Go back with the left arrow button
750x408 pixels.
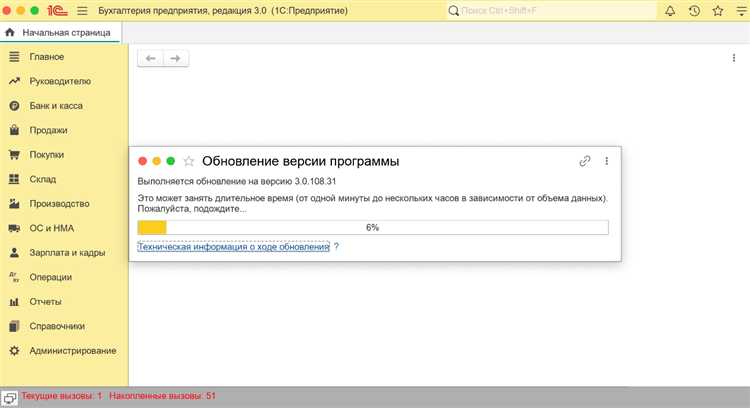150,58
